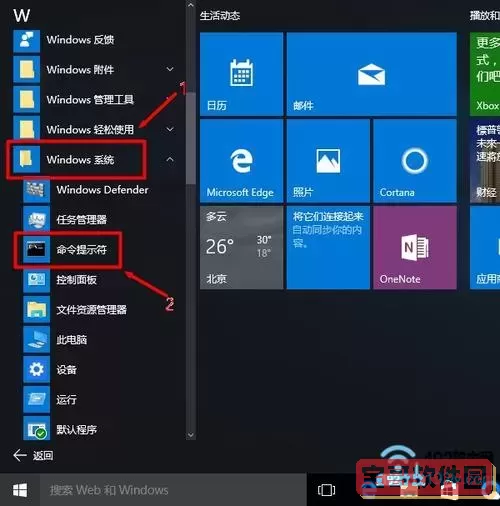
Task: Select the 此电脑 label
Action: tap(72, 340)
